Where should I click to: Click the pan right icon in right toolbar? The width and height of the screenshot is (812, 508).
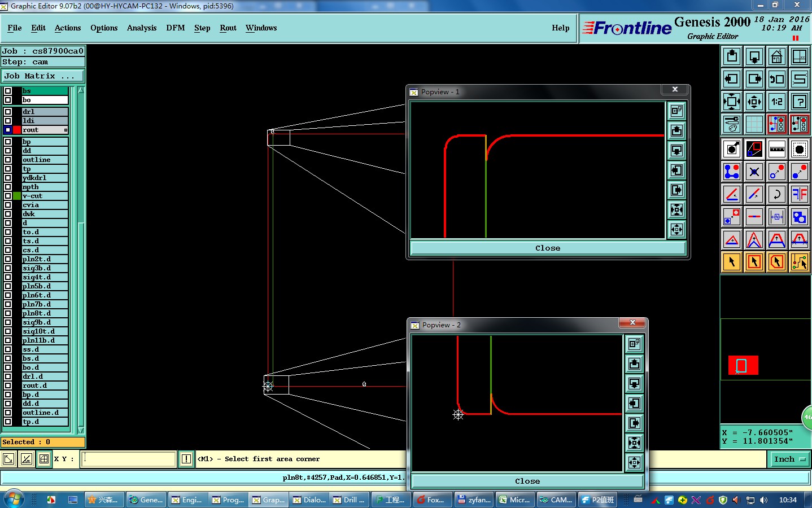coord(754,79)
